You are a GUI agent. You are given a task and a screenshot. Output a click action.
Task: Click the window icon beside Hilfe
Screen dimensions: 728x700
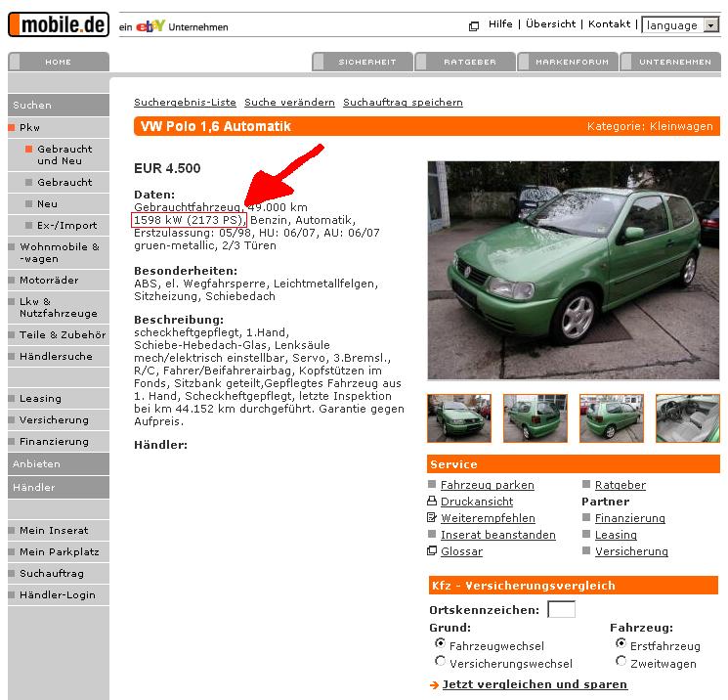pyautogui.click(x=474, y=26)
